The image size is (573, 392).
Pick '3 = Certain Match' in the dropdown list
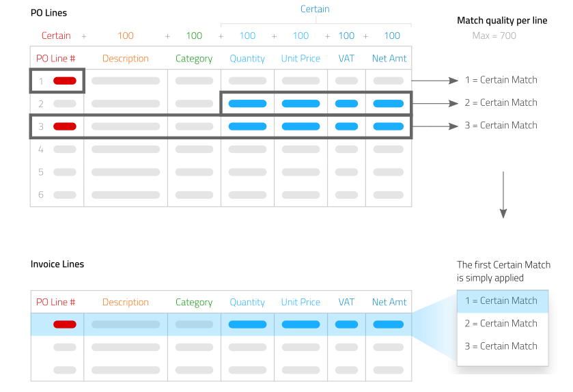[501, 346]
